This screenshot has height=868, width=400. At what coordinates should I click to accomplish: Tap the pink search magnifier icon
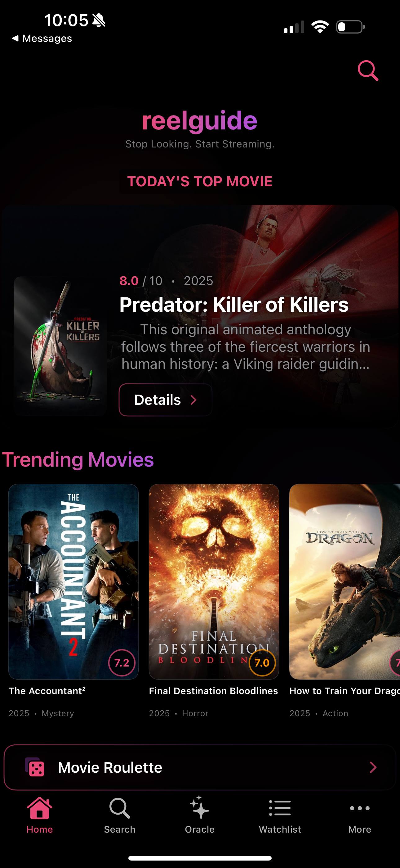click(368, 70)
